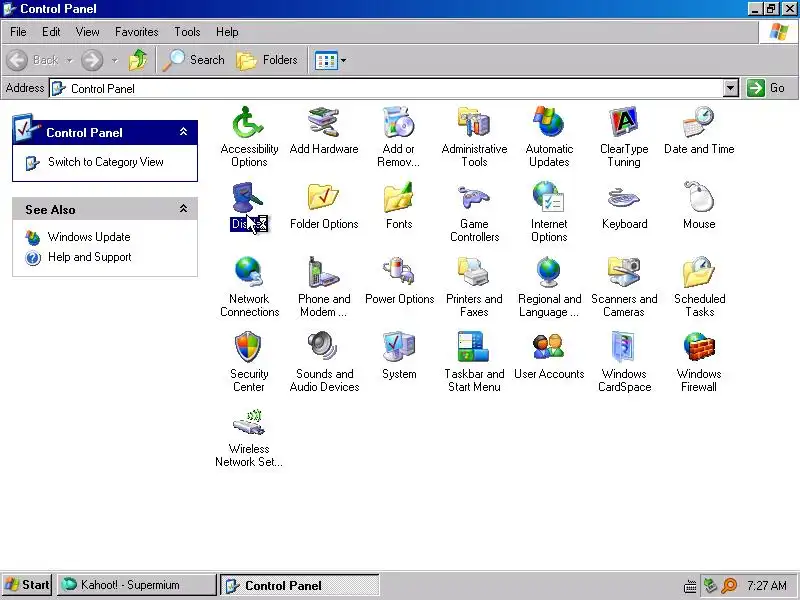Select the Display icon
Viewport: 800px width, 600px height.
coord(248,198)
